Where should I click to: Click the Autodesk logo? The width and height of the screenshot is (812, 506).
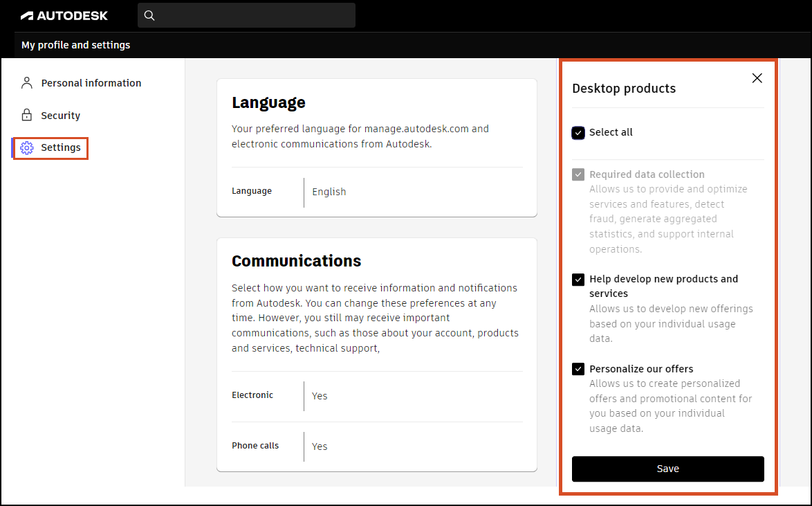tap(64, 15)
